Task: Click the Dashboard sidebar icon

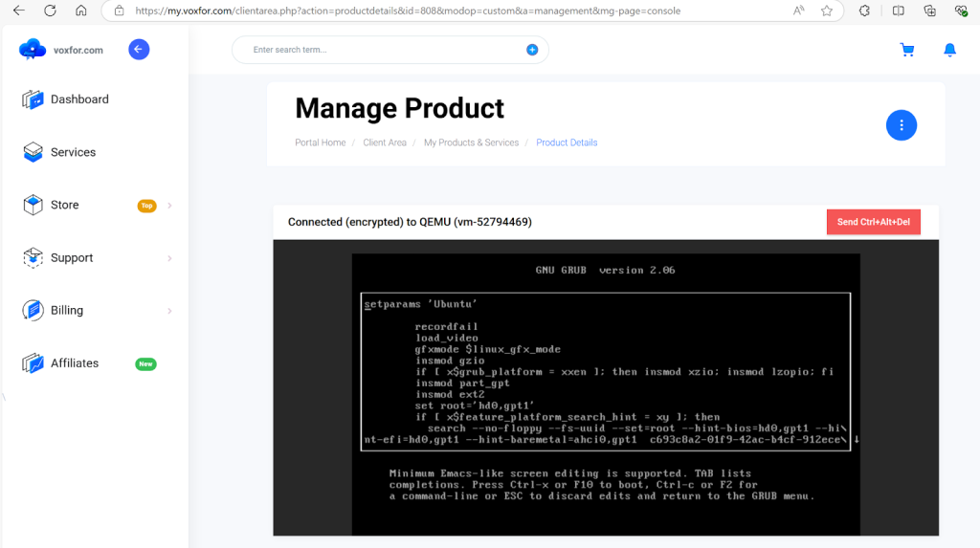Action: tap(33, 99)
